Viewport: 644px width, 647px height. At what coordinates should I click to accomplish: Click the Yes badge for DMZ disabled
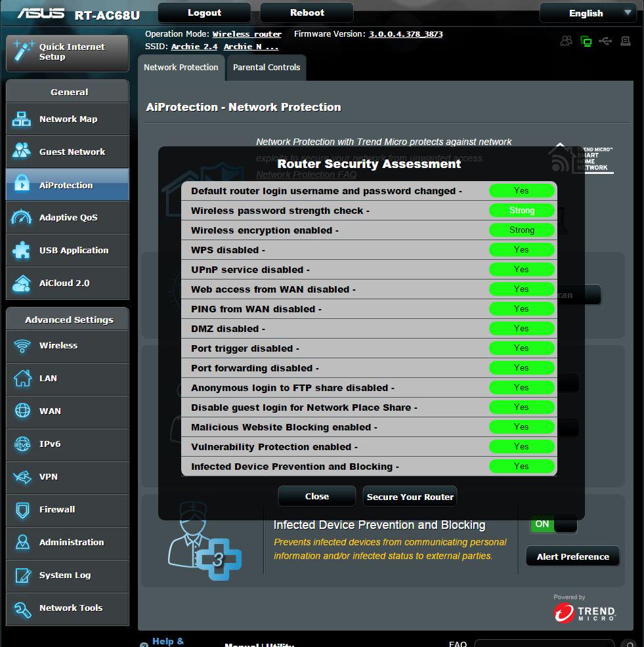point(521,329)
